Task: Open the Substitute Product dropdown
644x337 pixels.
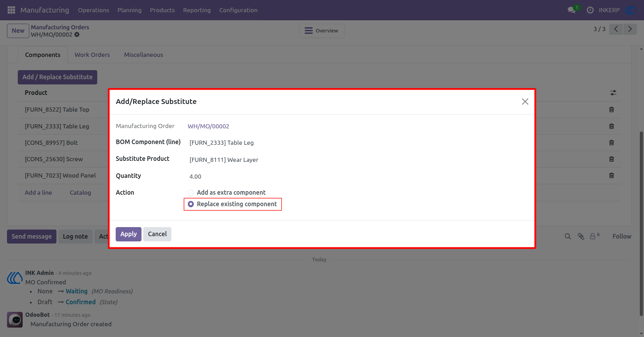Action: (x=357, y=160)
